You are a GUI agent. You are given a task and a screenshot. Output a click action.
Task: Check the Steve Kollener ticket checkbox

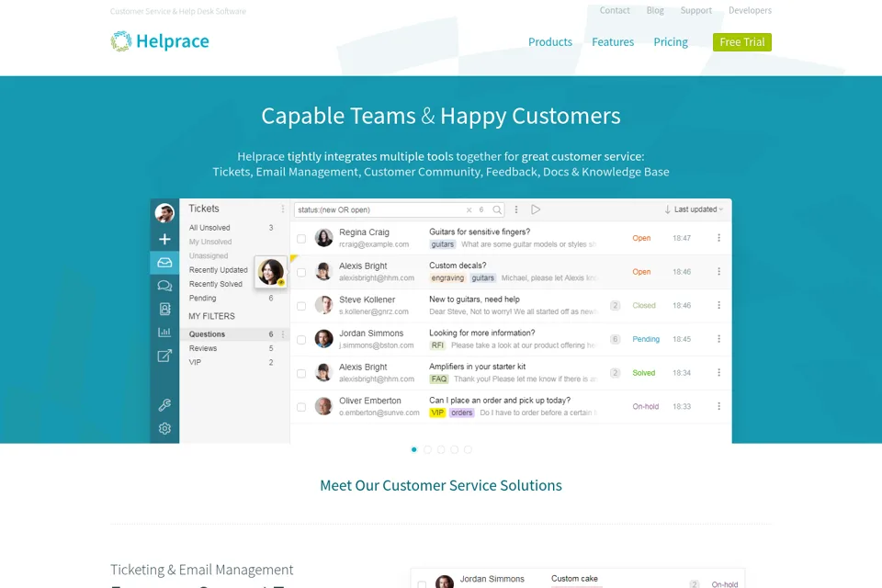(x=301, y=306)
